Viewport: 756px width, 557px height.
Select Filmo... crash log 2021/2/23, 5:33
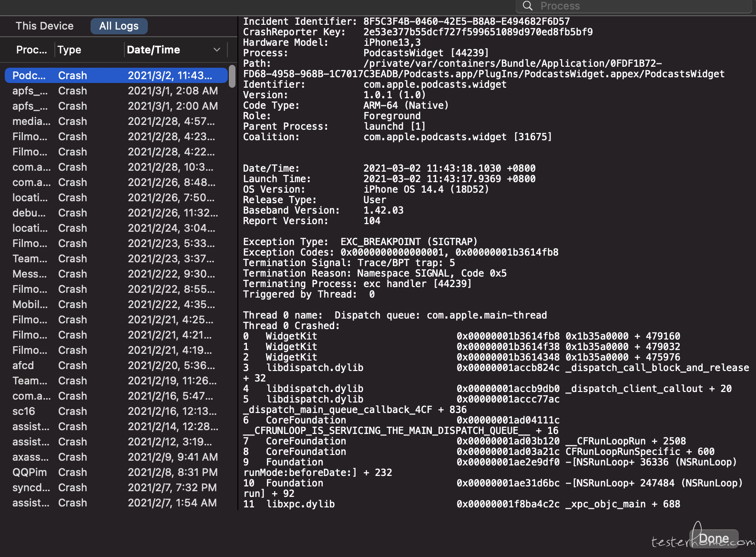point(116,243)
